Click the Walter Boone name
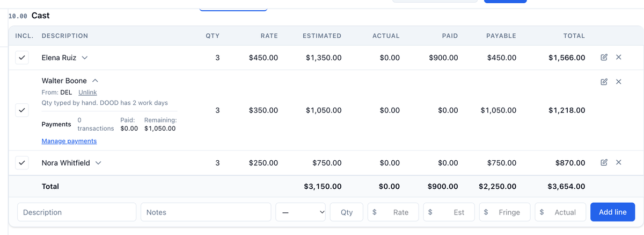Viewport: 644px width, 235px height. coord(64,81)
